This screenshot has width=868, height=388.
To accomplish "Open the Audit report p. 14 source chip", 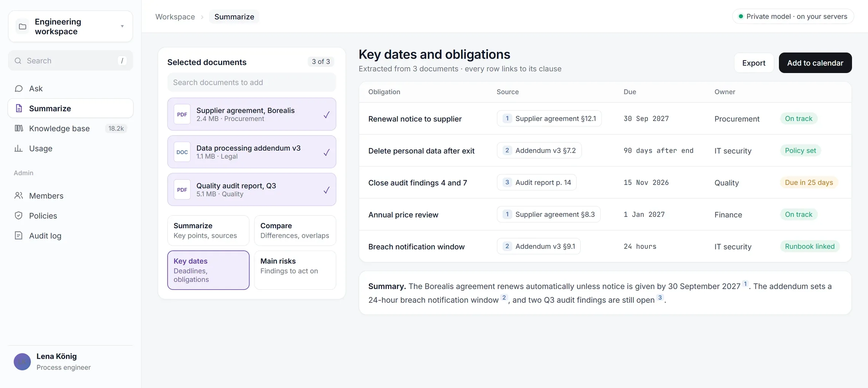I will coord(536,183).
